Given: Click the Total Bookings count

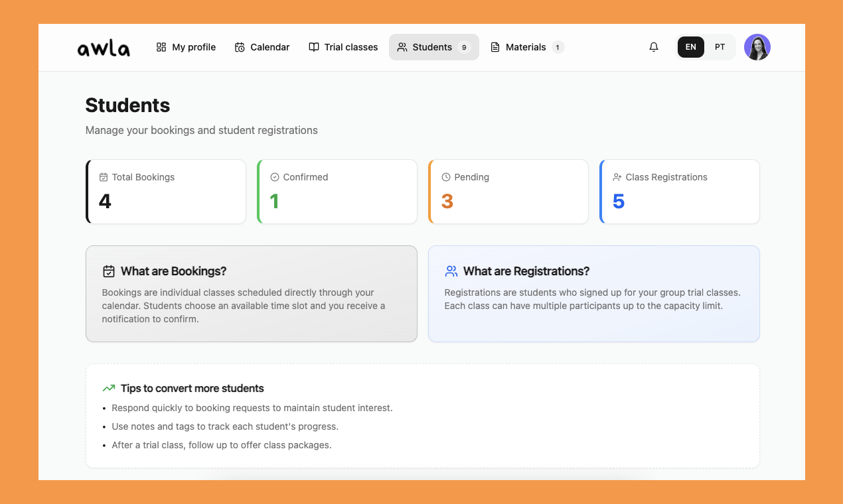Looking at the screenshot, I should 104,201.
